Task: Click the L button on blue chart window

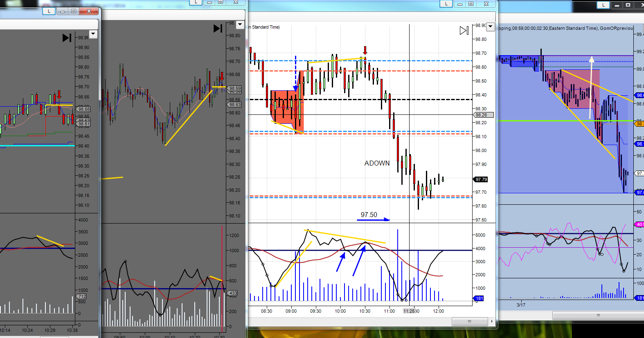Action: click(x=603, y=5)
